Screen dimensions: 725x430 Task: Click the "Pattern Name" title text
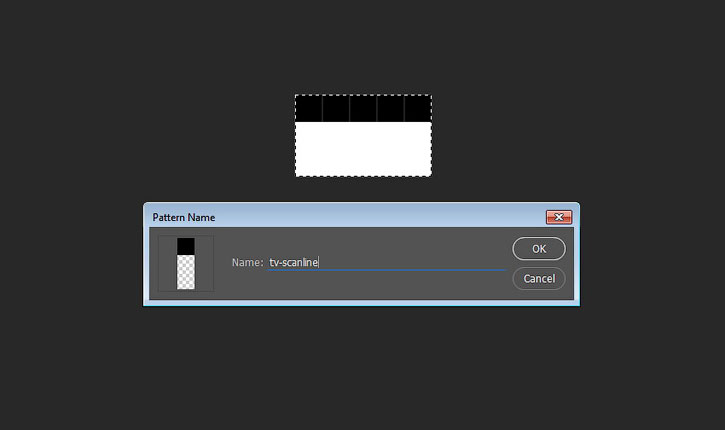[184, 217]
